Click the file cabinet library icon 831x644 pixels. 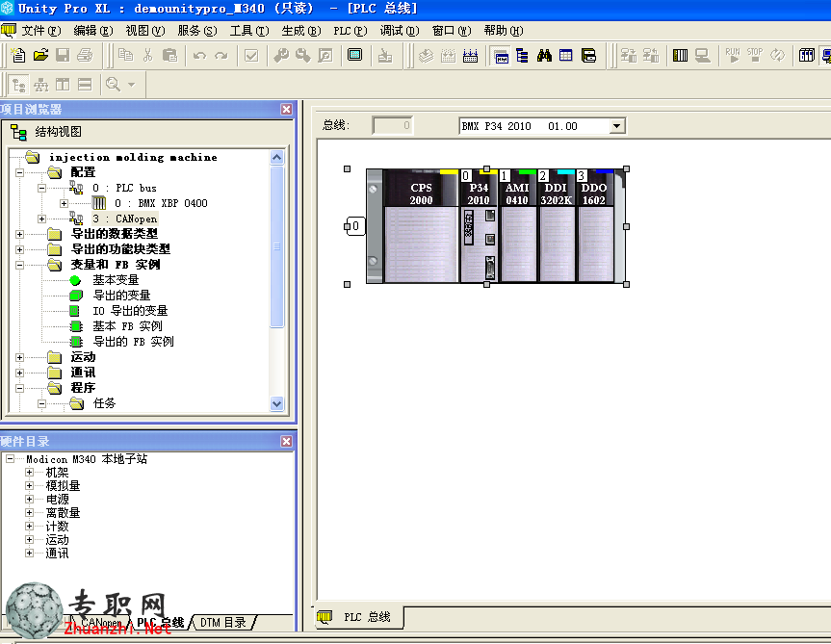click(x=588, y=55)
